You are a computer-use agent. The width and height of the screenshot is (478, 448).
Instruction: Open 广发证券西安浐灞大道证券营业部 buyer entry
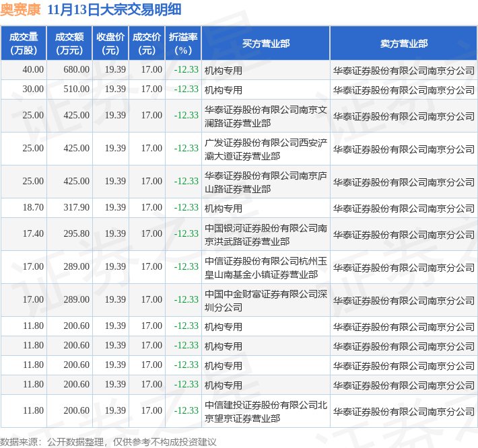265,149
